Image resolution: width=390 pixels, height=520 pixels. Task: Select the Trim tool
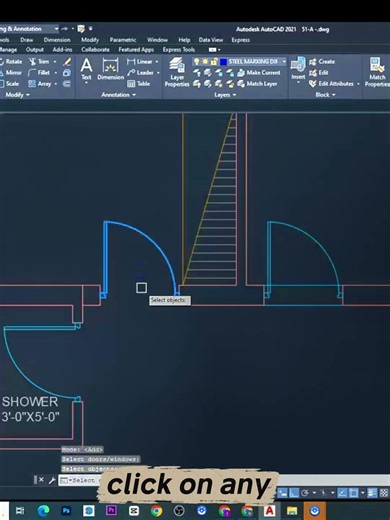(x=39, y=62)
